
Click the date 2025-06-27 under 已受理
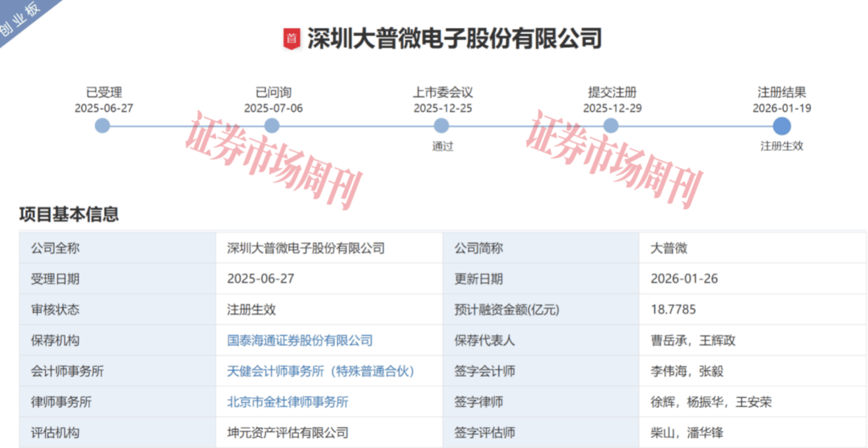104,108
